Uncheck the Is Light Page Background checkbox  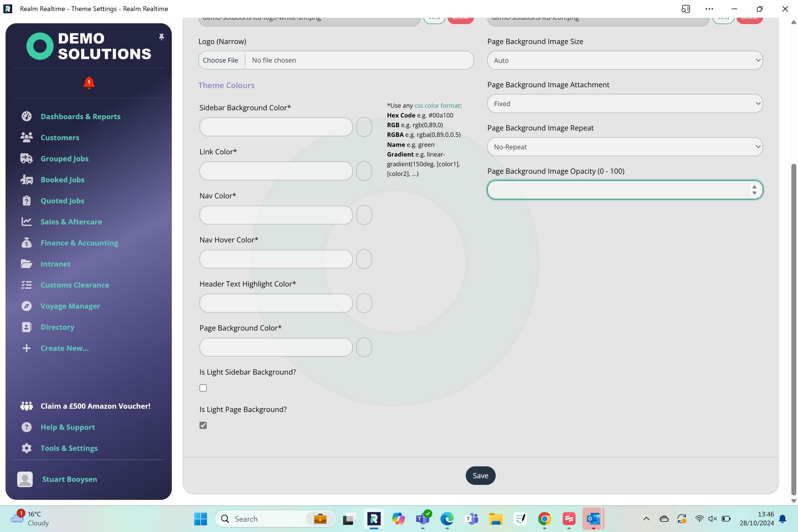pos(203,425)
